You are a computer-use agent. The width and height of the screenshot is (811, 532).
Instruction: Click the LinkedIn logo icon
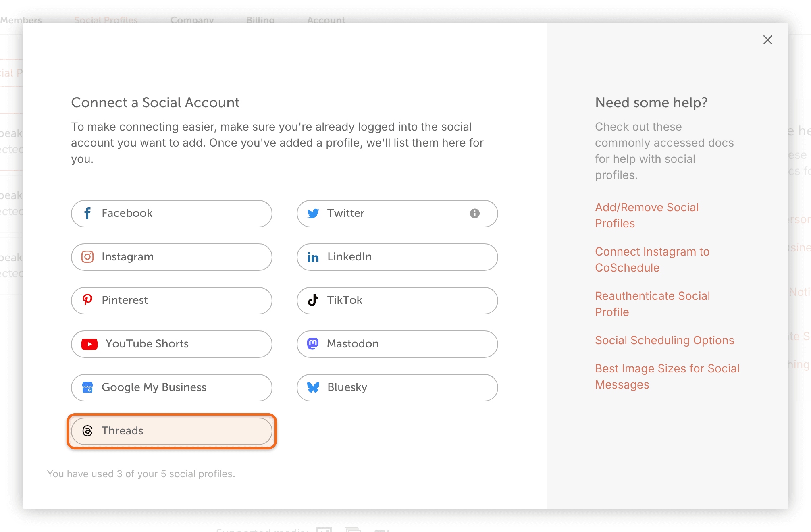[313, 257]
